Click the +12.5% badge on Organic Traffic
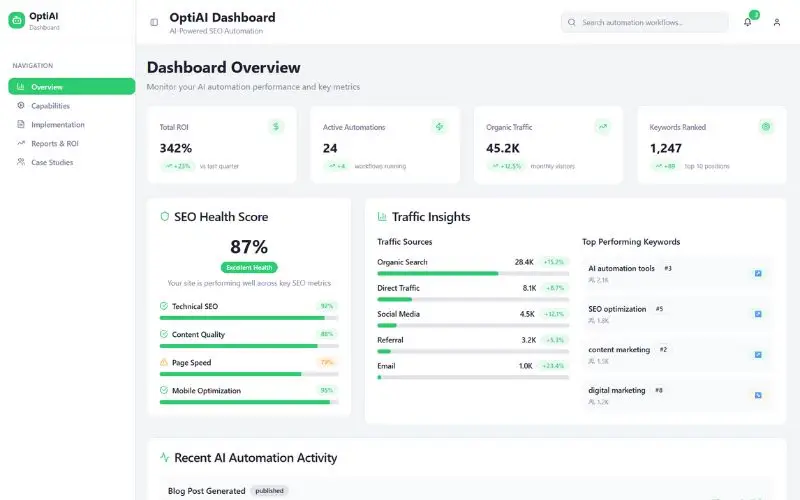The image size is (800, 500). (x=506, y=166)
